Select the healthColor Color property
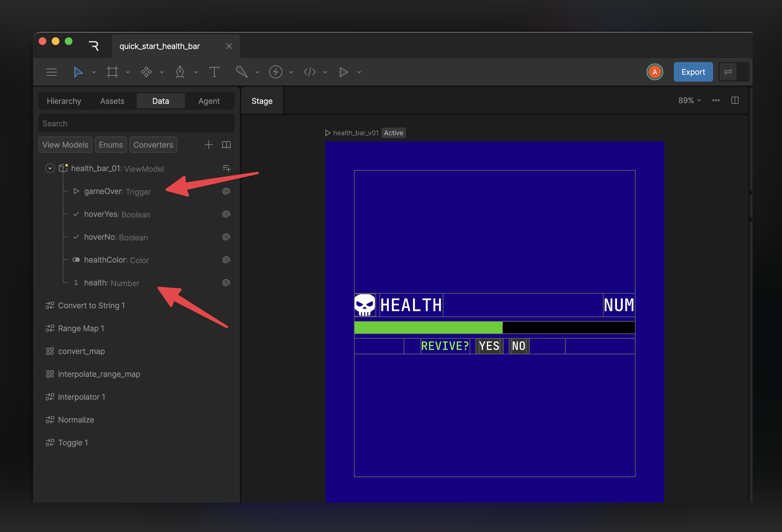 coord(116,260)
